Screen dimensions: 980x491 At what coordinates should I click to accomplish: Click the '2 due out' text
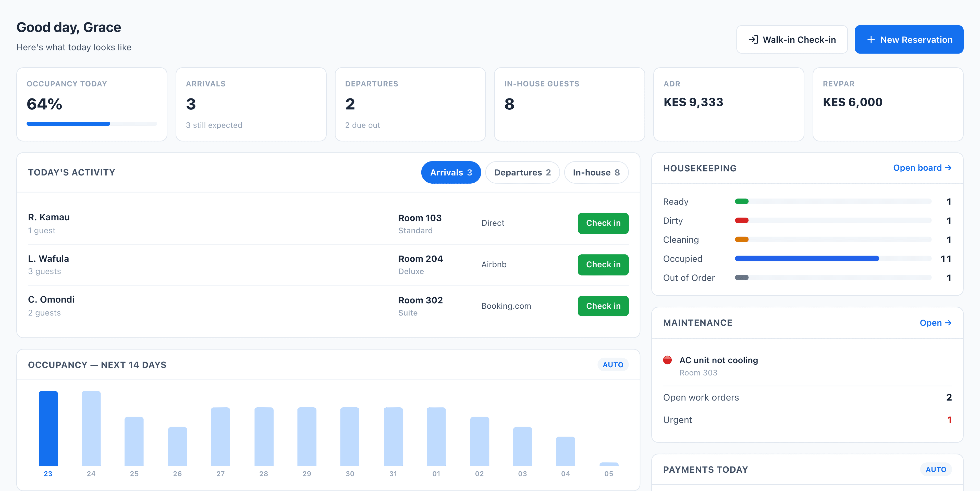pos(363,125)
